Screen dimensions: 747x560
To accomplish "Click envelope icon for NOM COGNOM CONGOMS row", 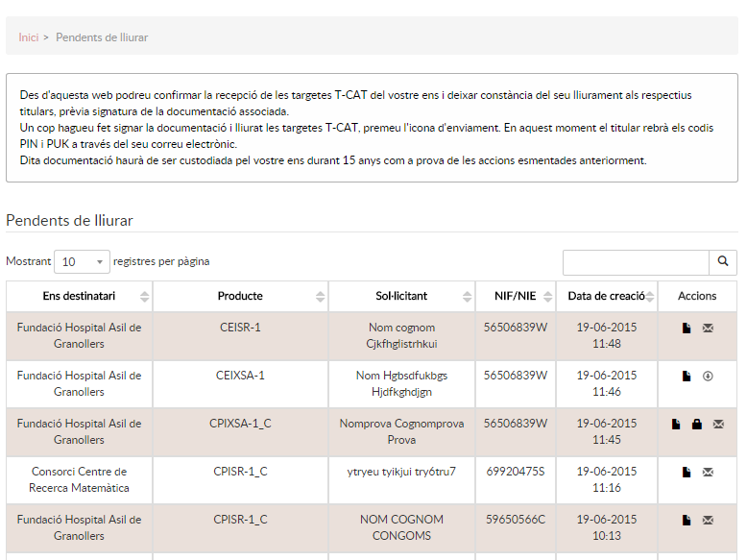I will coord(708,521).
